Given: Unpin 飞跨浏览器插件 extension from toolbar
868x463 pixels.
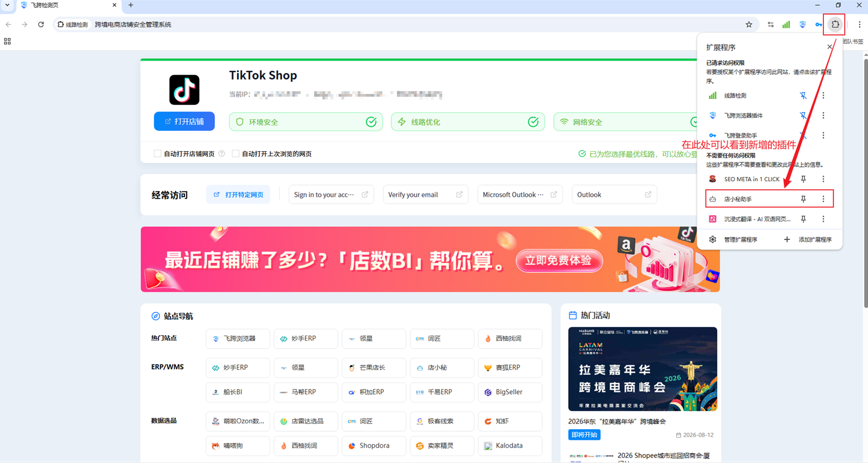Looking at the screenshot, I should [x=803, y=115].
